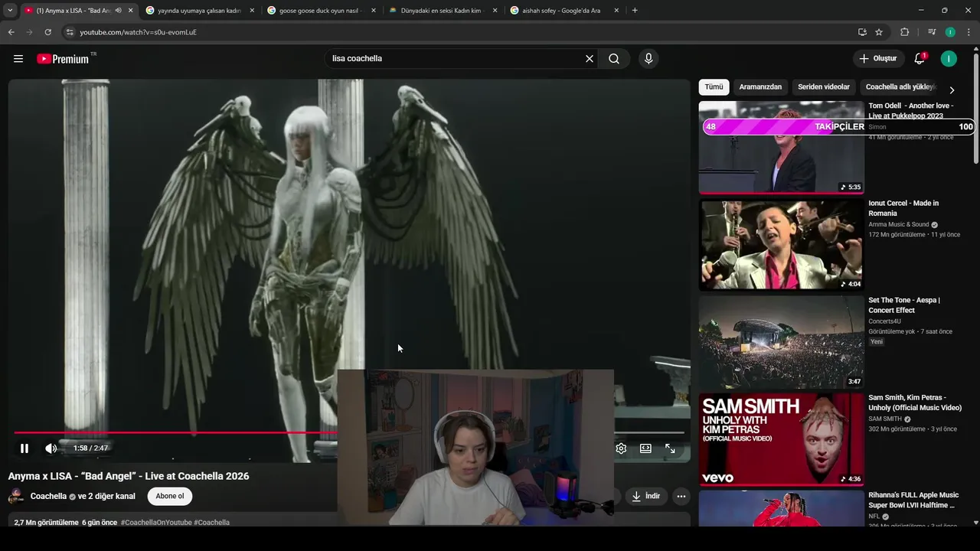The height and width of the screenshot is (551, 980).
Task: Click the magnifier search button
Action: coord(614,59)
